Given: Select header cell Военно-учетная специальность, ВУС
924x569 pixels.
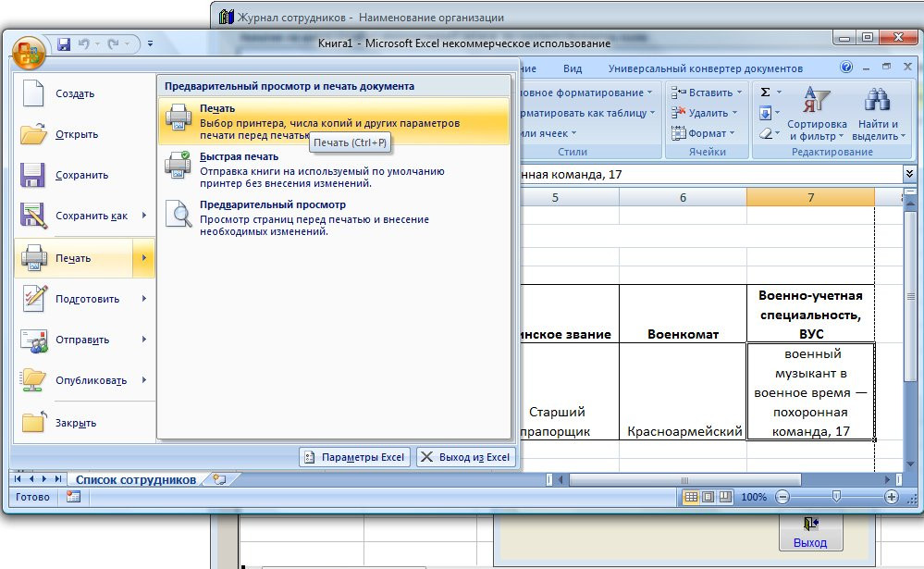Looking at the screenshot, I should (811, 314).
